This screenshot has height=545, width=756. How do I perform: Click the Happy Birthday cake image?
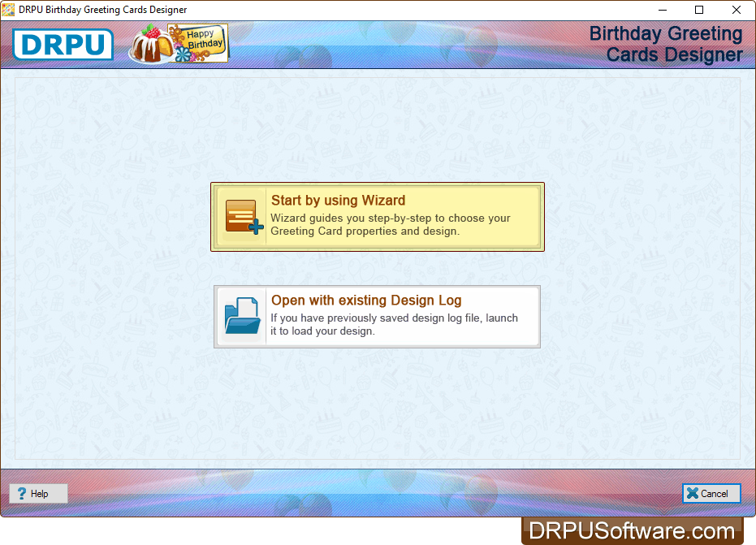click(x=179, y=43)
